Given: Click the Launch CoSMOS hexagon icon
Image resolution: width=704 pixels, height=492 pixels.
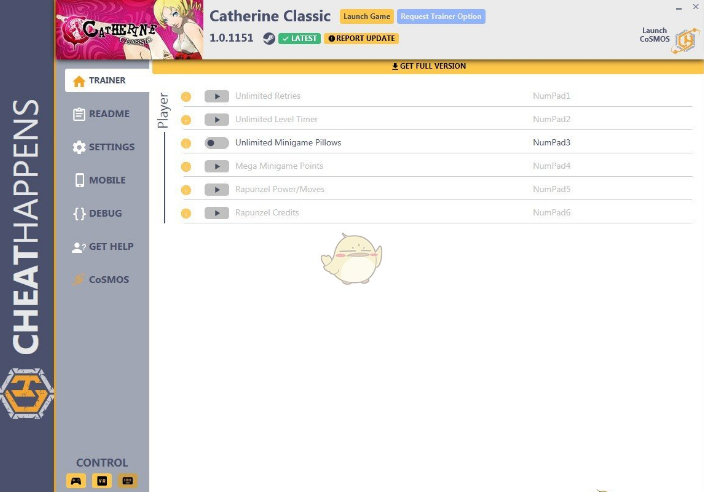Looking at the screenshot, I should point(686,41).
